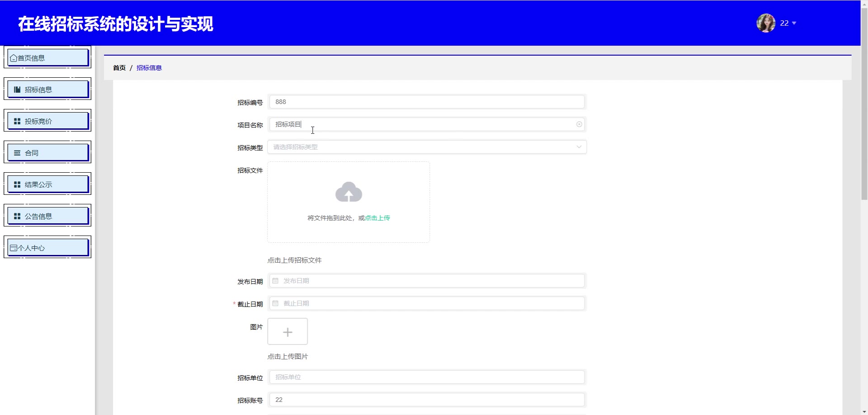
Task: Add an image using the plus box
Action: (x=288, y=331)
